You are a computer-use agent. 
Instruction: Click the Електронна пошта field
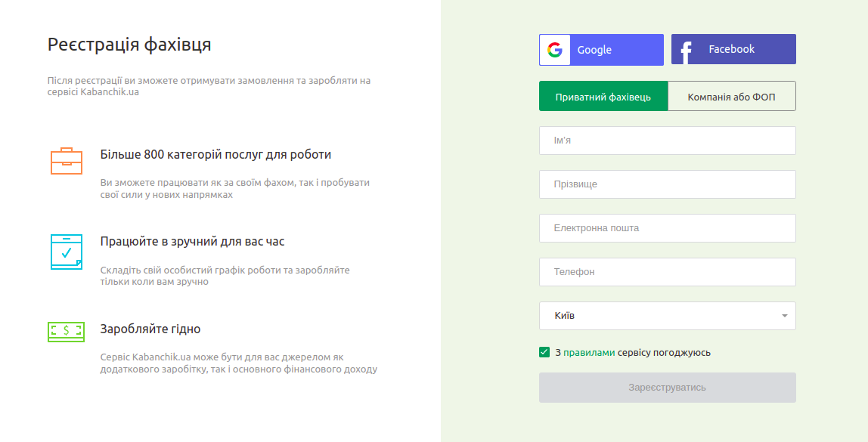click(x=667, y=228)
